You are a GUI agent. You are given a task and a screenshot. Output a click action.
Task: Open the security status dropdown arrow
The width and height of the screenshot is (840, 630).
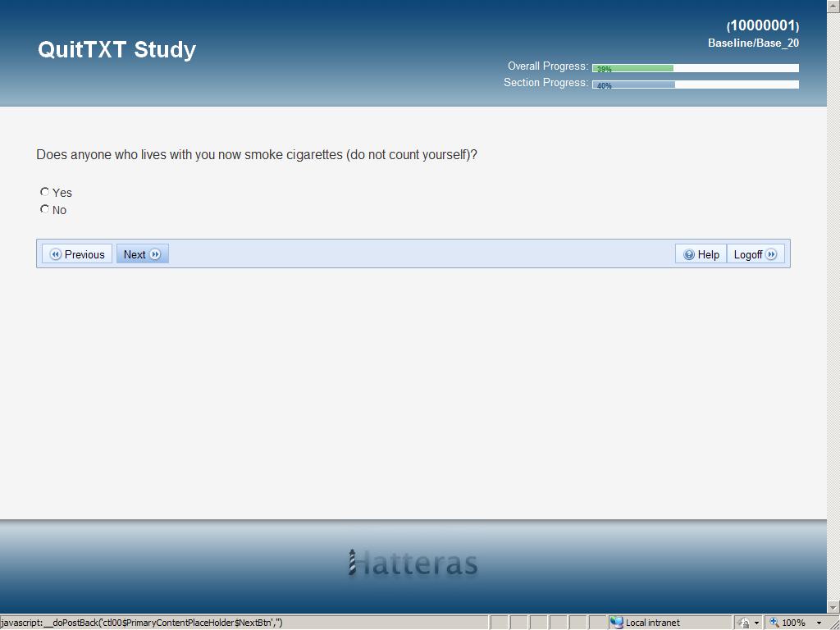click(756, 623)
